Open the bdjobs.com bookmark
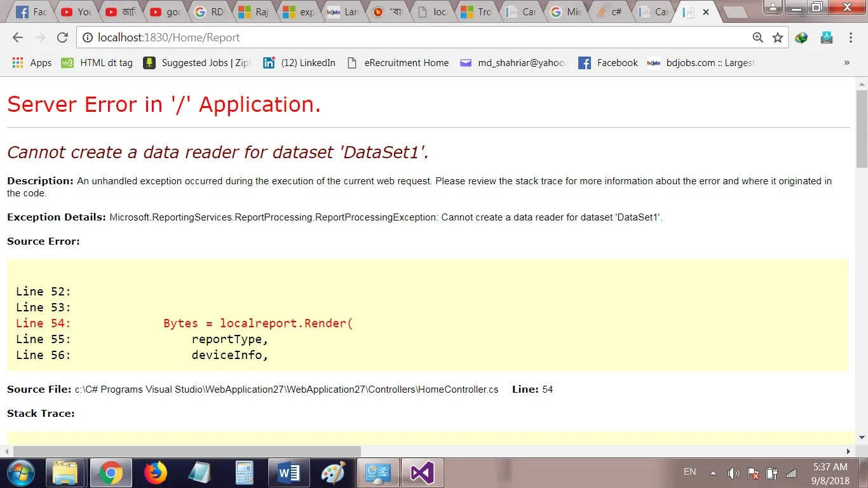 point(701,63)
